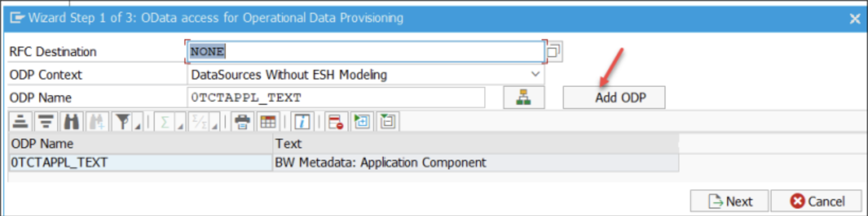Image resolution: width=868 pixels, height=216 pixels.
Task: Focus the RFC Destination input field
Action: [366, 51]
